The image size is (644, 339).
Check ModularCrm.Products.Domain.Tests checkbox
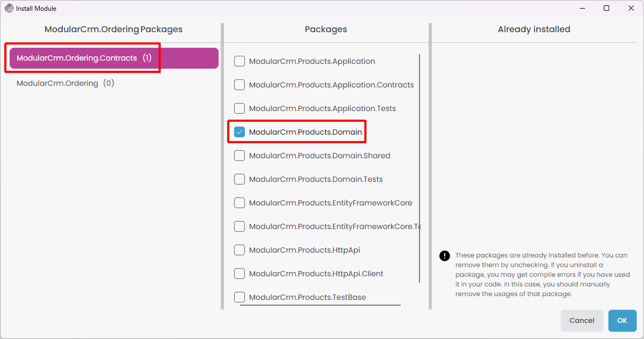[x=239, y=179]
